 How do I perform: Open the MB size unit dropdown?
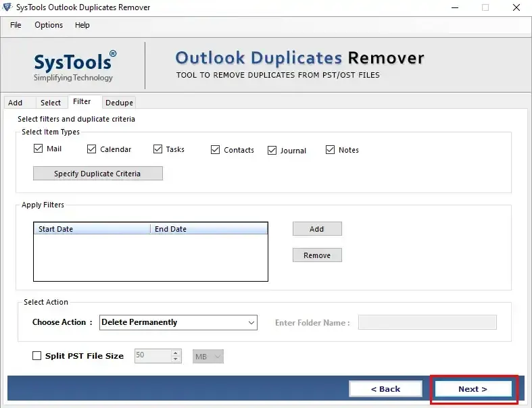(x=208, y=357)
